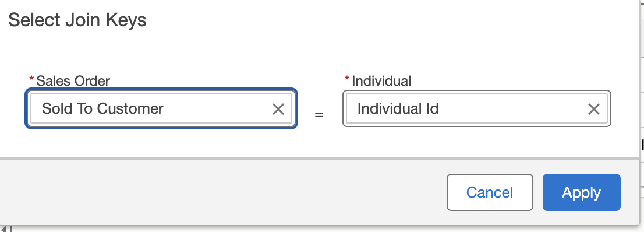Clear the Sold To Customer selection
The height and width of the screenshot is (232, 644).
click(278, 109)
